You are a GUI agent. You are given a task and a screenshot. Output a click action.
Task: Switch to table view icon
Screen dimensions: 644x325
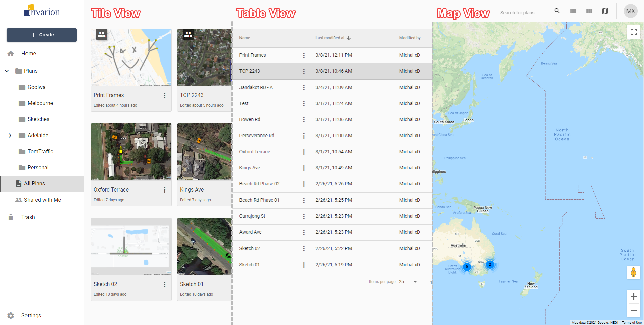573,11
